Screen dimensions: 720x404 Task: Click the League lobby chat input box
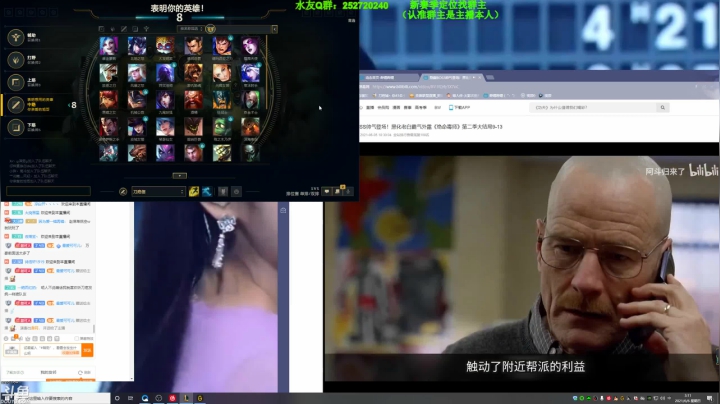[48, 191]
